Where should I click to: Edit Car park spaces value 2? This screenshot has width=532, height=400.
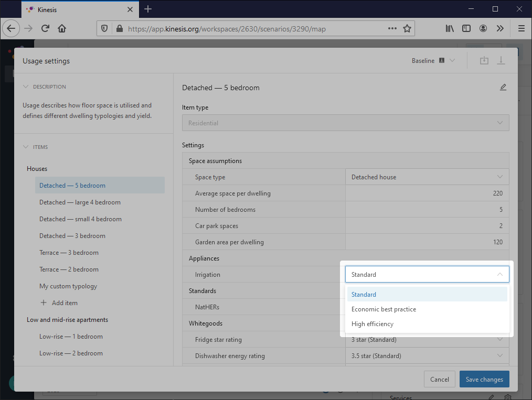427,226
